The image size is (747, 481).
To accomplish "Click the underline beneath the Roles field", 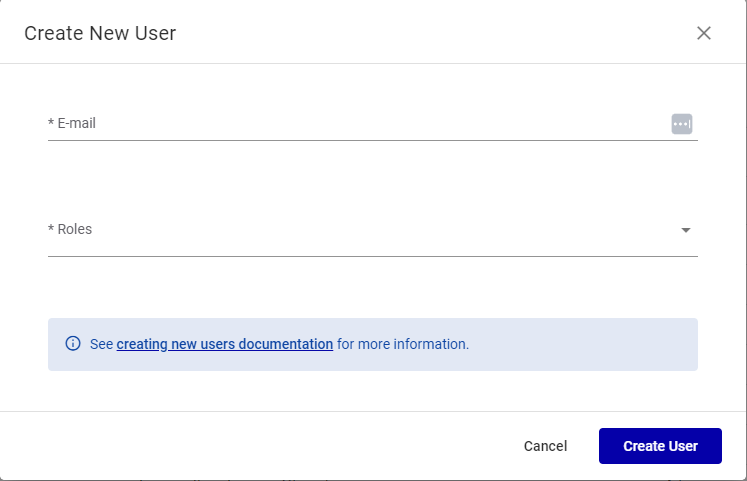I will (x=372, y=256).
